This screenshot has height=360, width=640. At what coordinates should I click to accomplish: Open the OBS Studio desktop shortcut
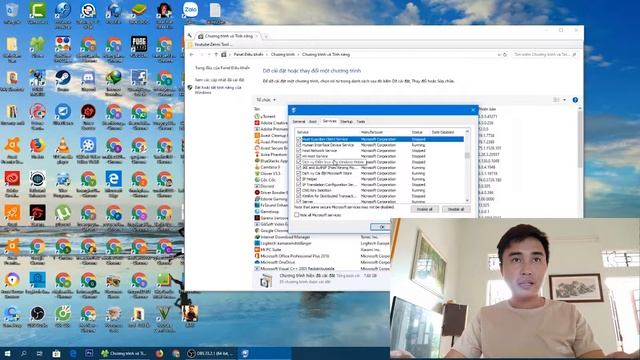pyautogui.click(x=37, y=315)
